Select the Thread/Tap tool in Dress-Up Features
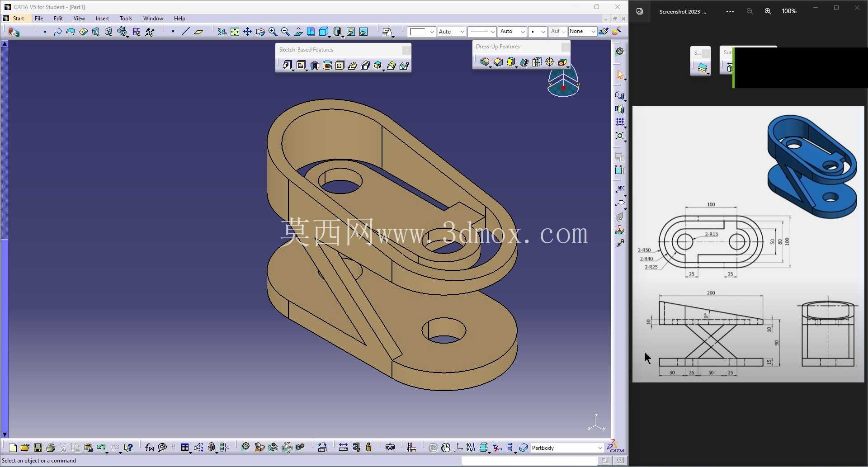 549,62
